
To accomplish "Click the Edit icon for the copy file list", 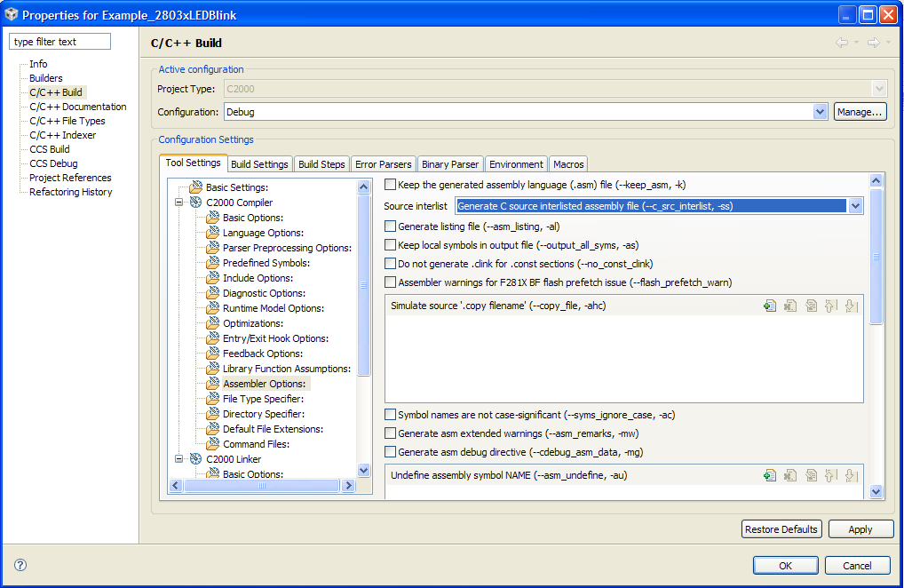I will tap(811, 305).
